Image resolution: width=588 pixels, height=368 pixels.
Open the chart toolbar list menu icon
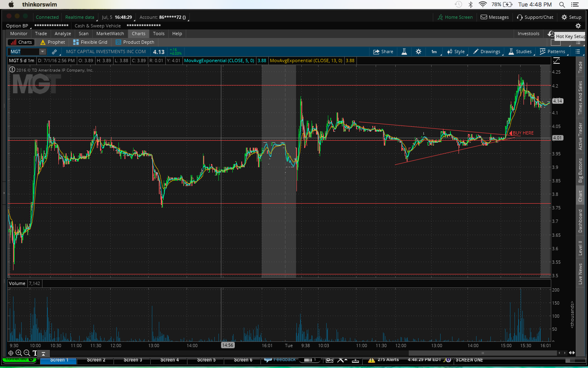(x=578, y=52)
